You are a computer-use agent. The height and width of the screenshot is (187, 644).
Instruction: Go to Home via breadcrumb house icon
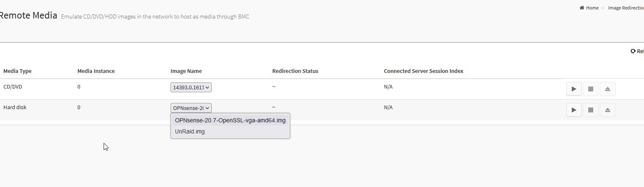click(582, 8)
